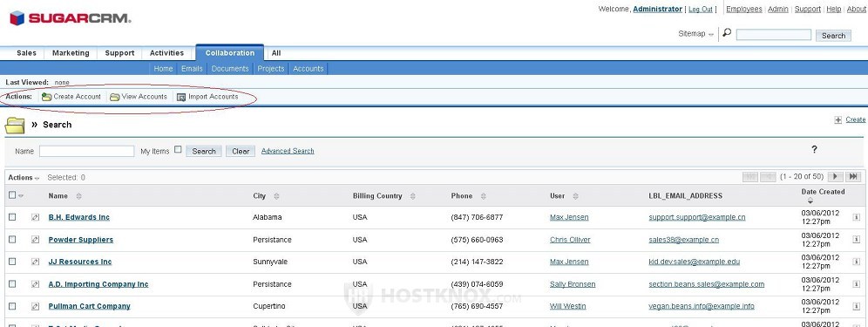Click the Import Accounts icon

point(181,97)
